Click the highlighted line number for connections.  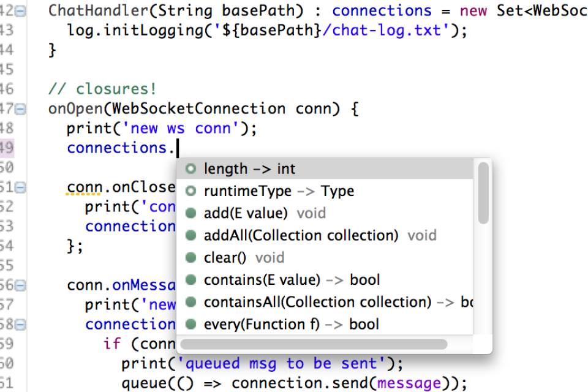pyautogui.click(x=7, y=148)
